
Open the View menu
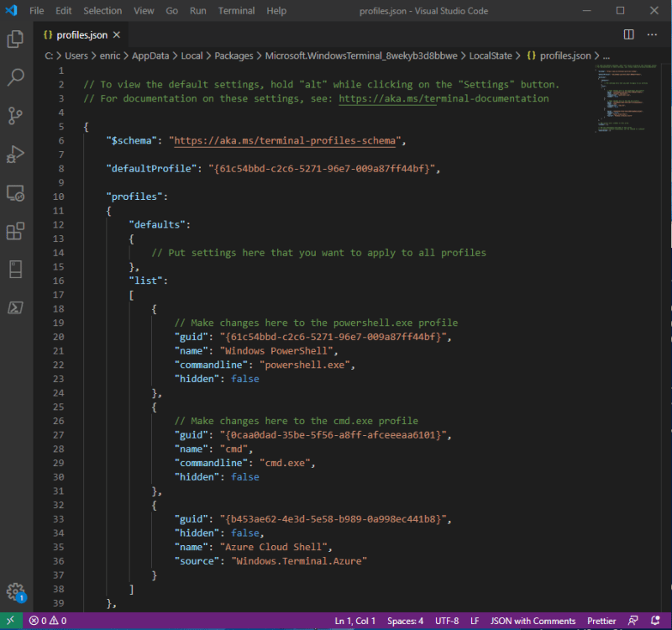coord(144,11)
